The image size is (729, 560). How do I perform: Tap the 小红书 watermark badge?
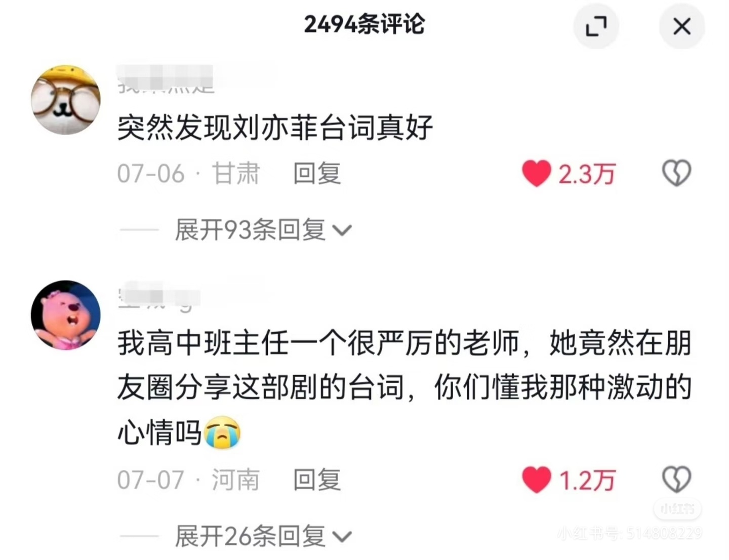(x=677, y=508)
